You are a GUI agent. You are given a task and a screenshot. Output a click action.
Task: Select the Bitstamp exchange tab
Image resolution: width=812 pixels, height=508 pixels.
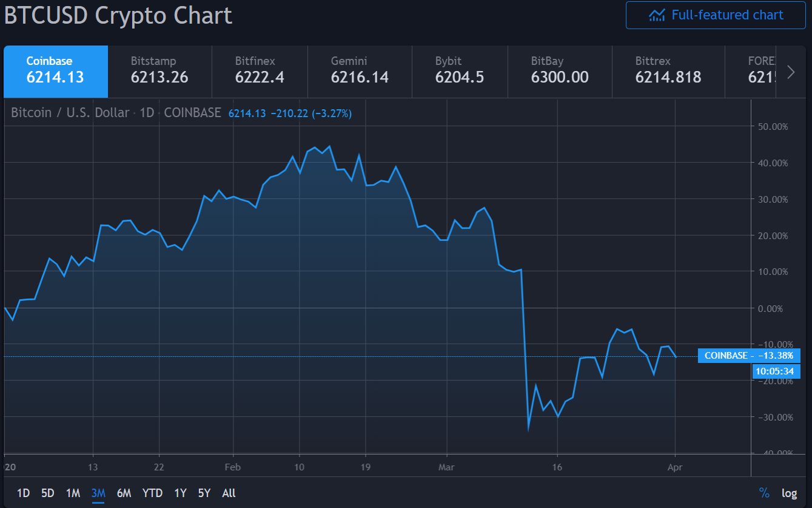[159, 72]
